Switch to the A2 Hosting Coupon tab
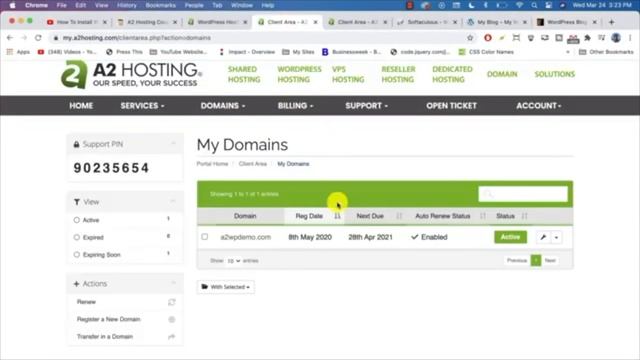 point(147,22)
